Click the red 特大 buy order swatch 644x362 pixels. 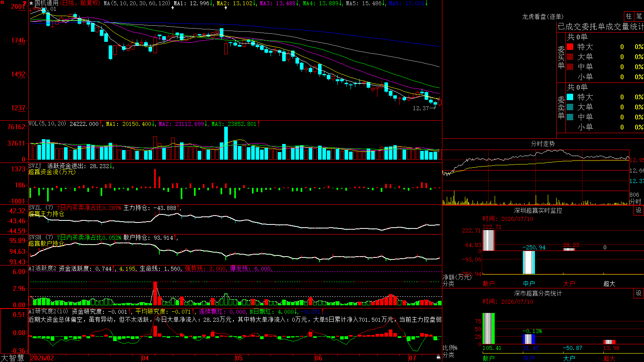[x=570, y=47]
